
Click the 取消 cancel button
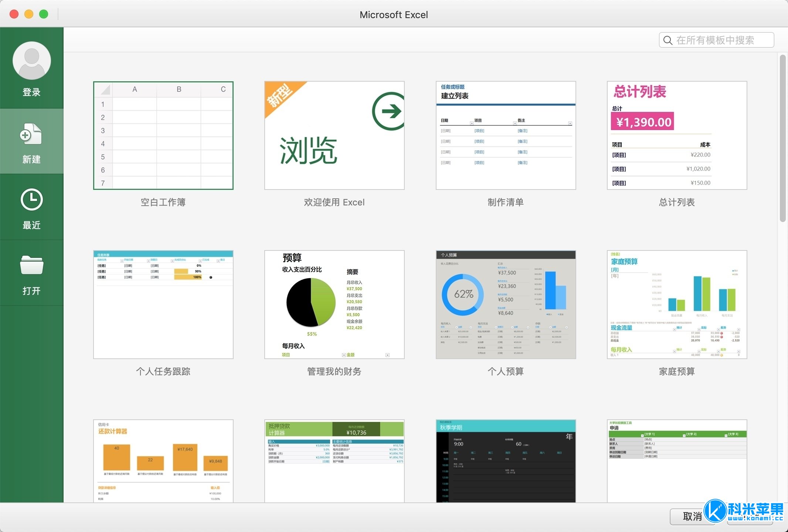(x=693, y=516)
